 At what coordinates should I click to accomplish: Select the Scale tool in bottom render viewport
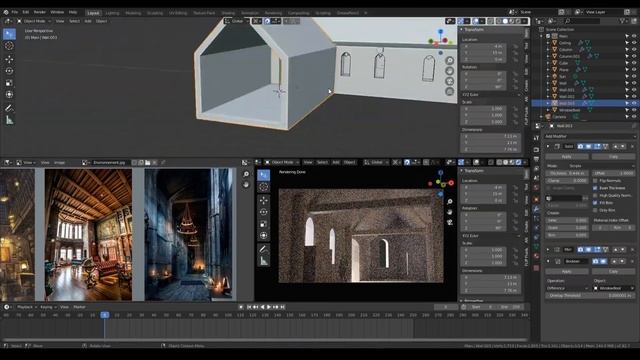(x=264, y=224)
